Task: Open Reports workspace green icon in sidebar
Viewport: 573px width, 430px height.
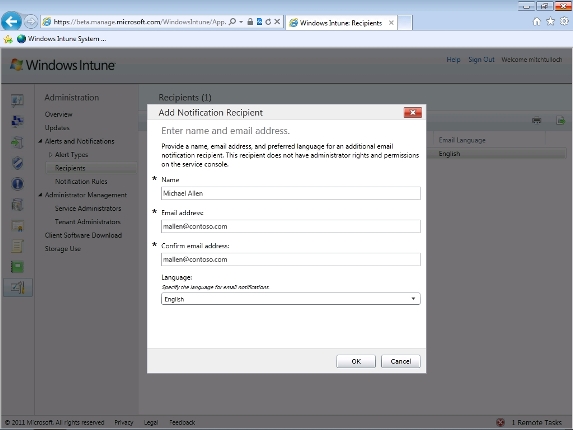Action: click(17, 267)
